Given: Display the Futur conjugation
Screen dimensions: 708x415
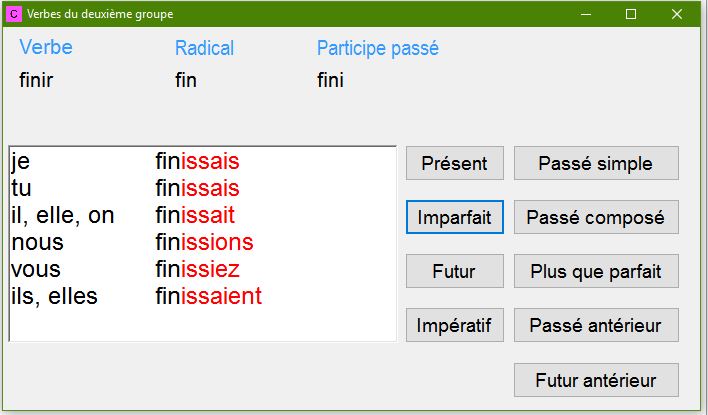Looking at the screenshot, I should 455,271.
